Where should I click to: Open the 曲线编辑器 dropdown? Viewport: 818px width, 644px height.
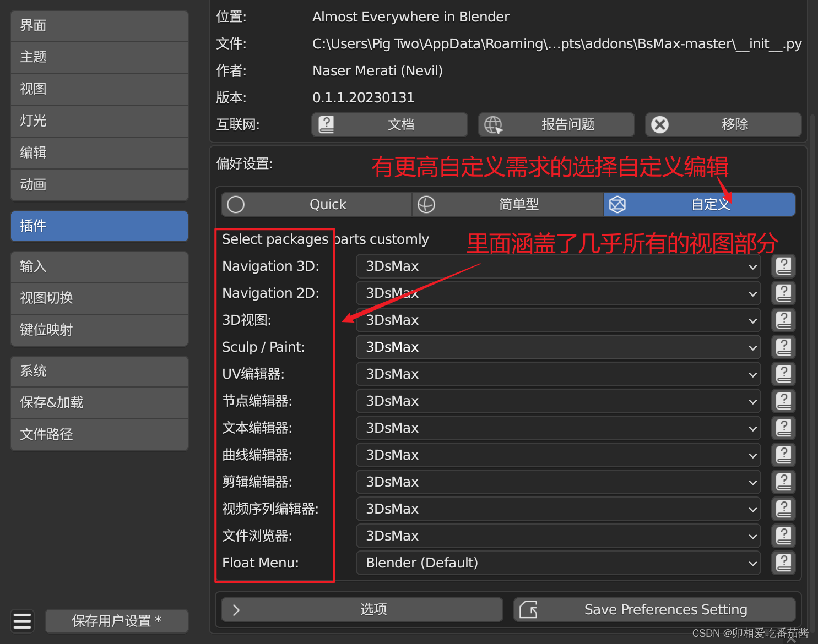(x=559, y=455)
